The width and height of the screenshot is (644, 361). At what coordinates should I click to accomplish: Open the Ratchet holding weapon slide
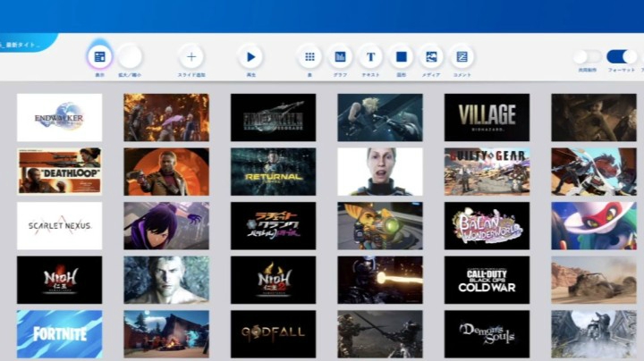point(380,225)
